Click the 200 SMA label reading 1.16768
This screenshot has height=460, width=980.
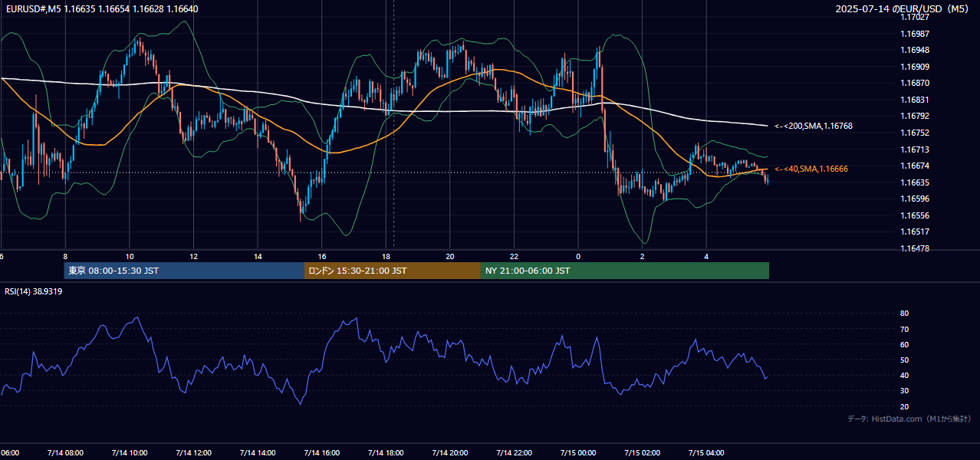point(814,126)
